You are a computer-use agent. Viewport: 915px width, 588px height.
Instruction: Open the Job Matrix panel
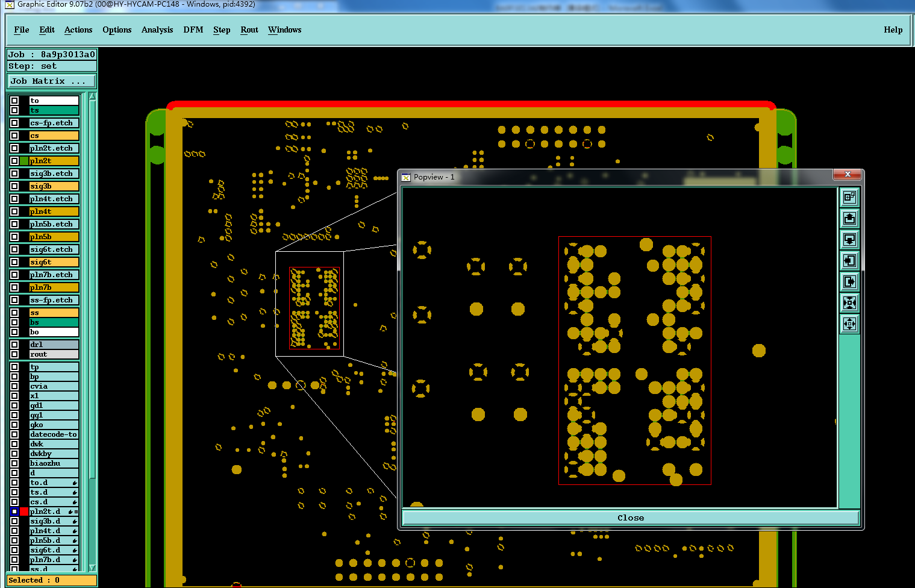(52, 81)
